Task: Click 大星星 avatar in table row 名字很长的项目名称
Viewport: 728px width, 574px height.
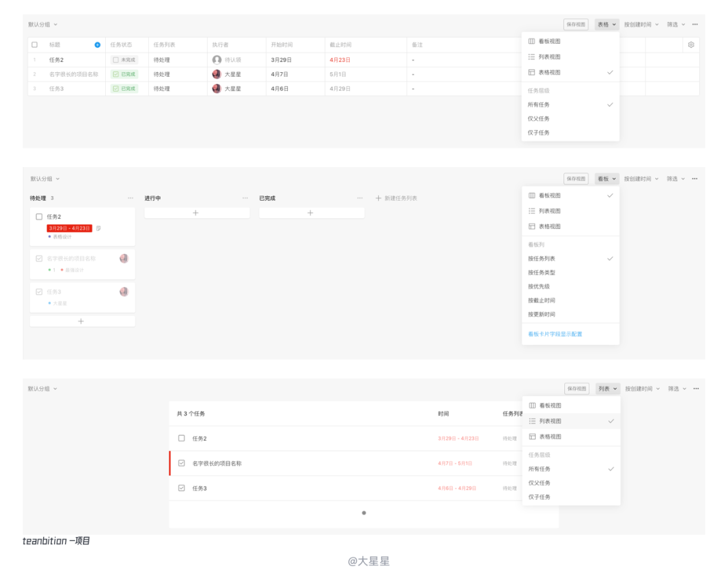Action: [x=217, y=74]
